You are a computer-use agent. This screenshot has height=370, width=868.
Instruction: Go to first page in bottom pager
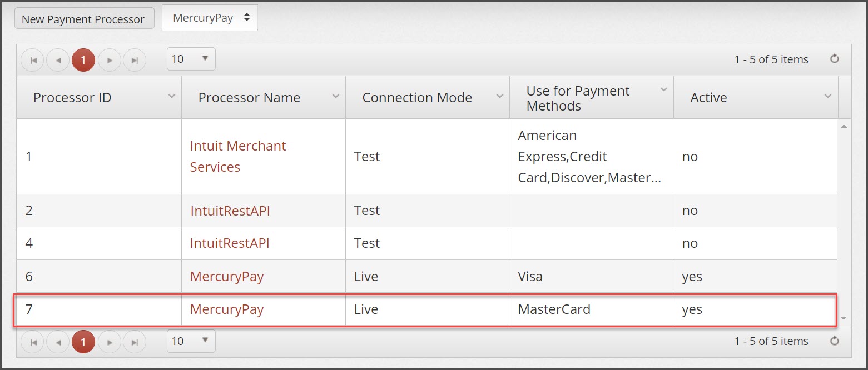tap(32, 342)
